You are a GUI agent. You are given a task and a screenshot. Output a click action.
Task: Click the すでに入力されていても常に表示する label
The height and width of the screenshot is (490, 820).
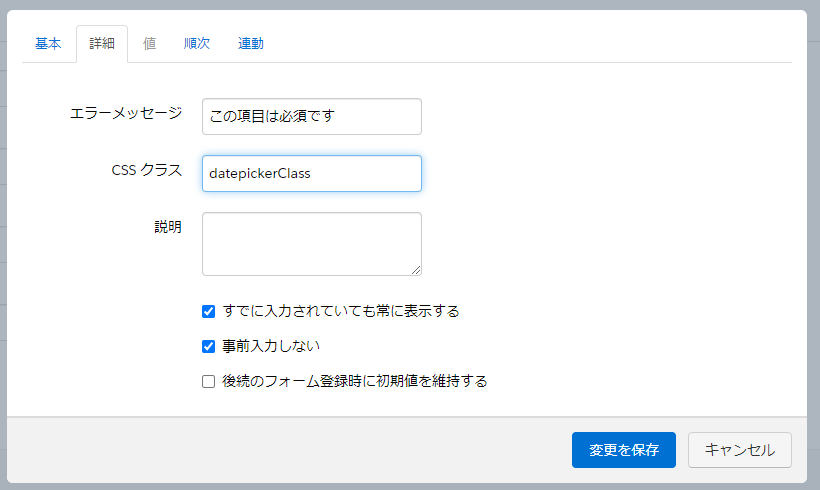(x=341, y=311)
